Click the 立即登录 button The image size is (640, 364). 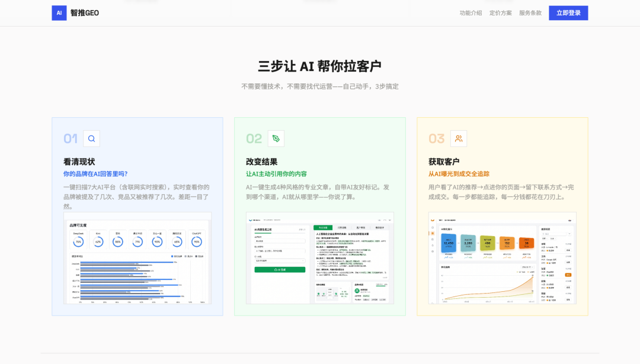pos(568,13)
